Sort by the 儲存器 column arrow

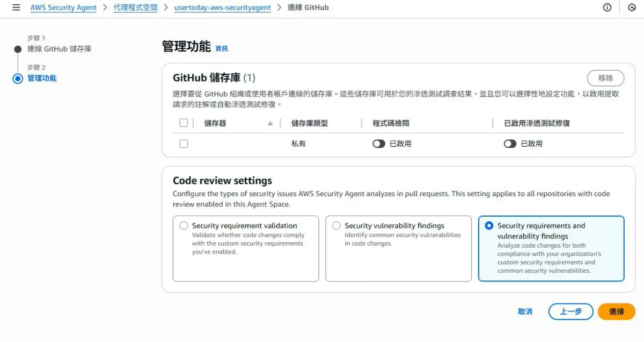tap(270, 123)
